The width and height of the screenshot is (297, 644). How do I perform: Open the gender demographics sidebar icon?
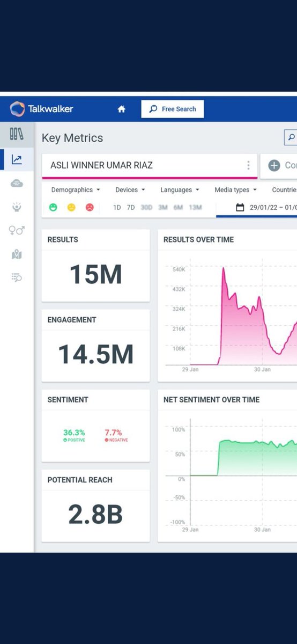17,230
